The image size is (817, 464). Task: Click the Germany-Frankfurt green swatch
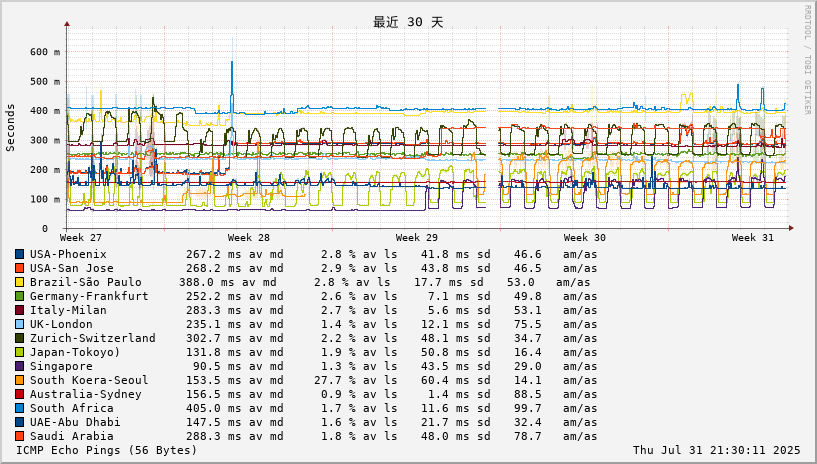(19, 296)
